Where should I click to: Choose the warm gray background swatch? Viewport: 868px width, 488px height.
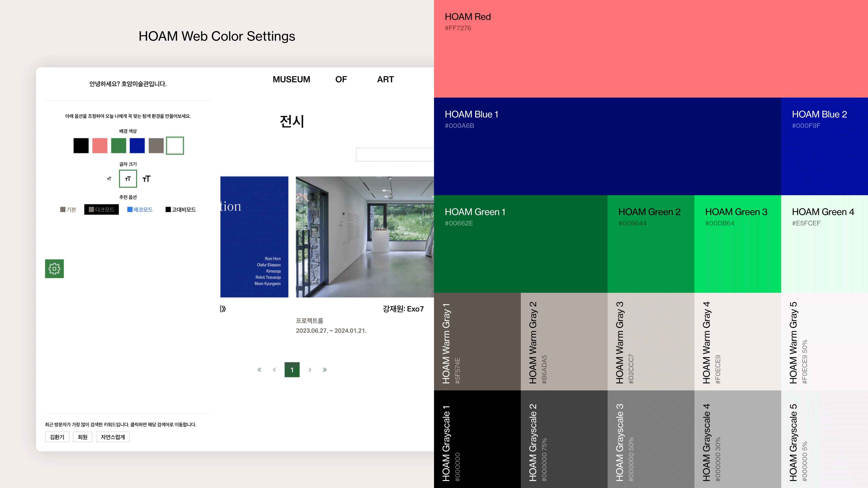coord(156,145)
